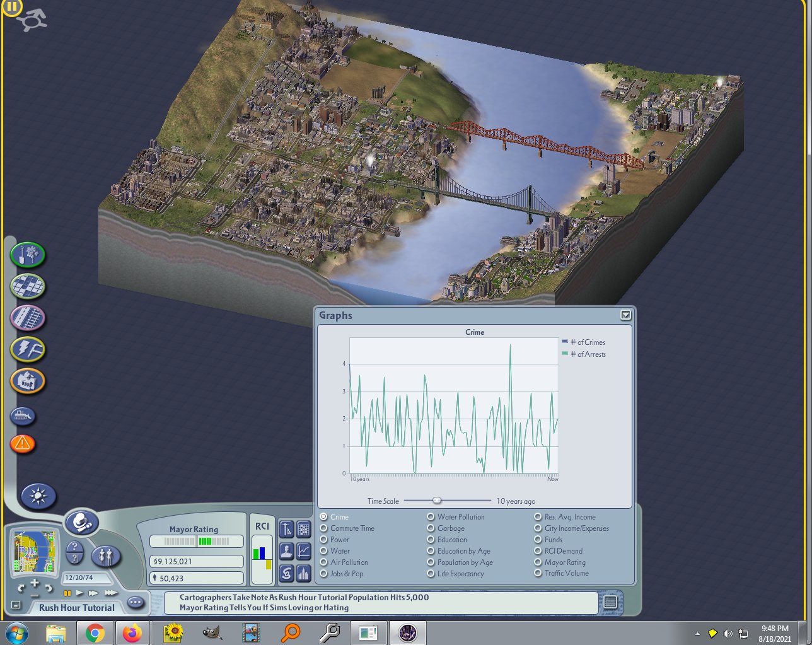Viewport: 812px width, 645px height.
Task: Toggle the day and night sun button
Action: pyautogui.click(x=38, y=497)
